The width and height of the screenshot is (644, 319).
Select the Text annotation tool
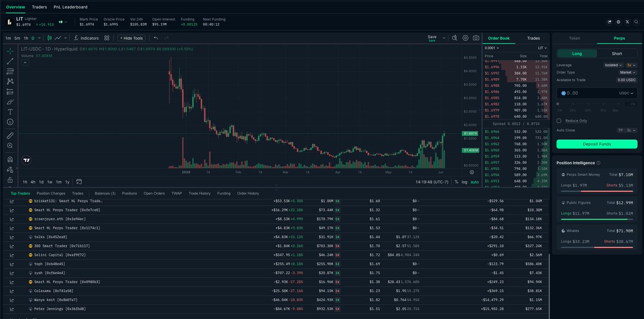click(10, 112)
